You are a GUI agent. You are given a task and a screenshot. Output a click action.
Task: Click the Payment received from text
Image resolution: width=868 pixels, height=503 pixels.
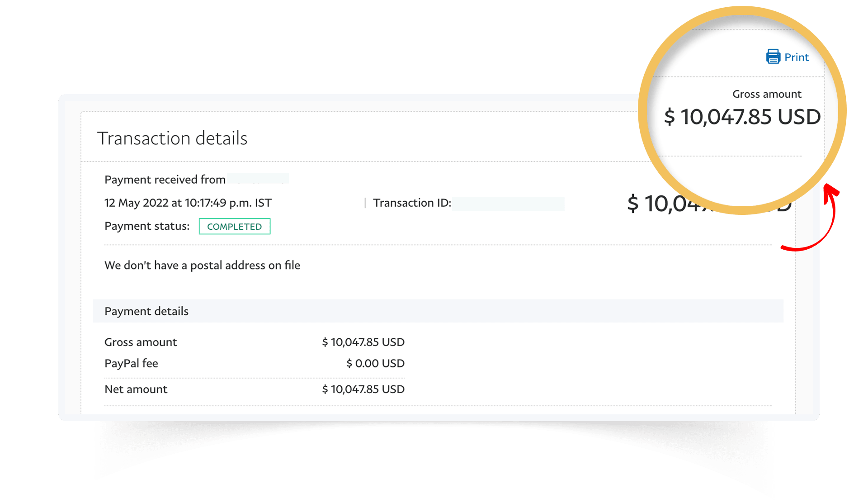pyautogui.click(x=165, y=180)
